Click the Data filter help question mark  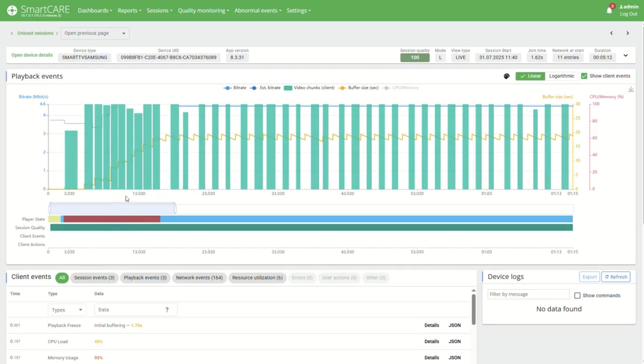[167, 310]
